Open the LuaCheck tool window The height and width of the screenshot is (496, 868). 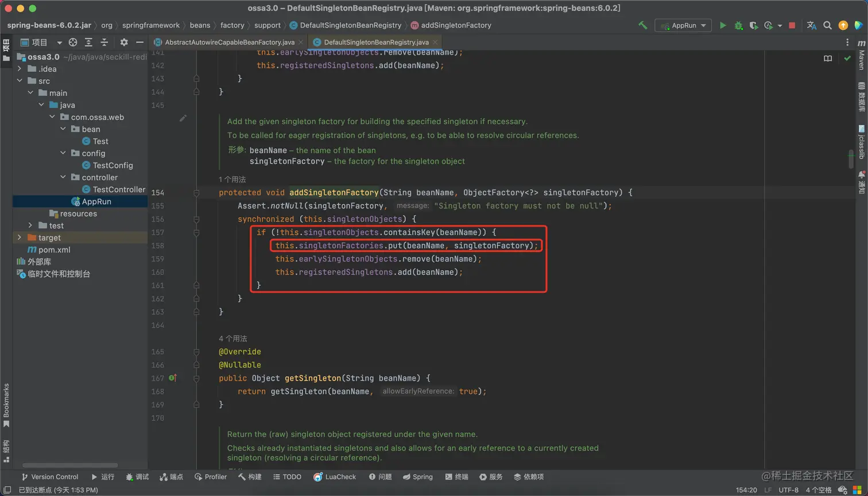click(x=335, y=477)
